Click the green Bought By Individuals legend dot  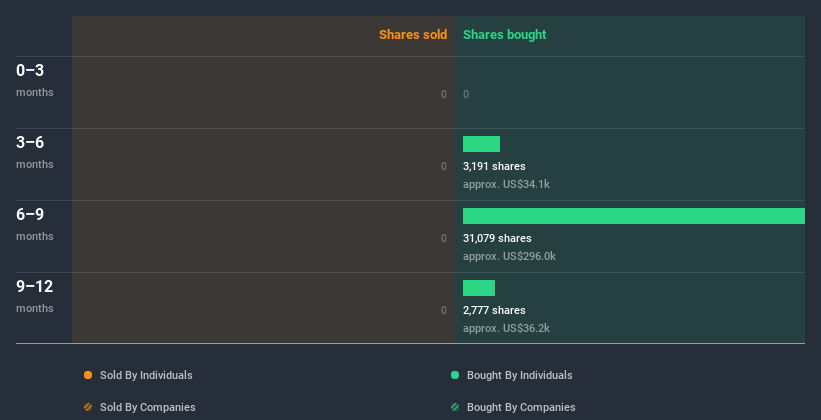click(455, 375)
